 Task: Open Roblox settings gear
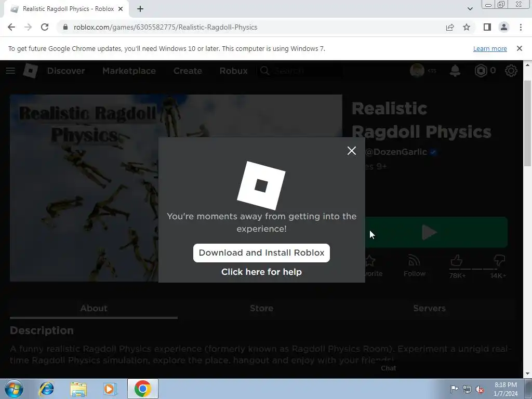tap(511, 71)
